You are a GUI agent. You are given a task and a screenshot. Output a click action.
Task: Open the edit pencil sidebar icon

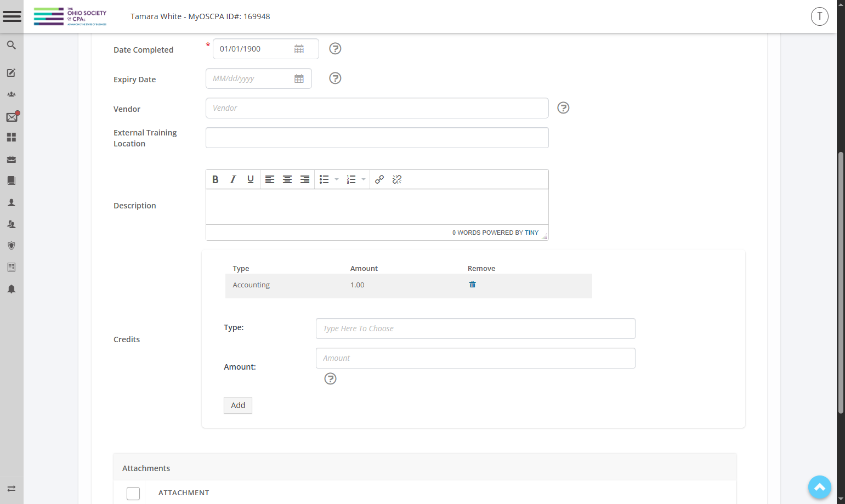(11, 72)
